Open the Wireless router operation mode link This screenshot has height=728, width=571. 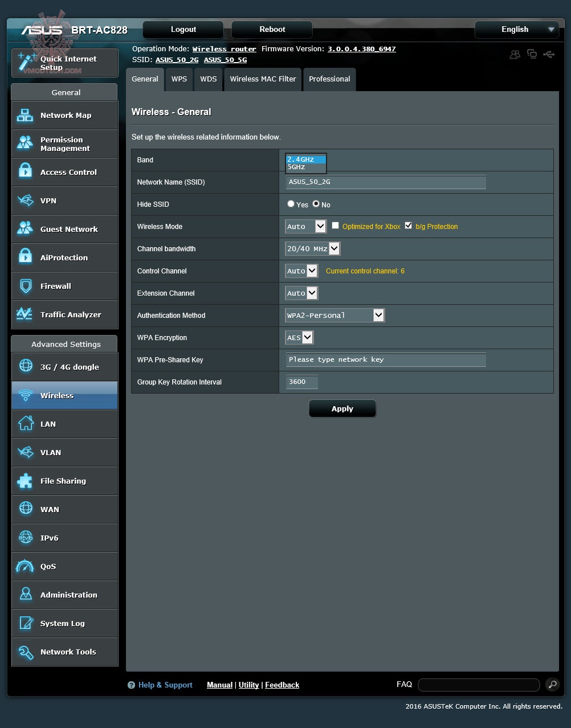click(x=225, y=49)
